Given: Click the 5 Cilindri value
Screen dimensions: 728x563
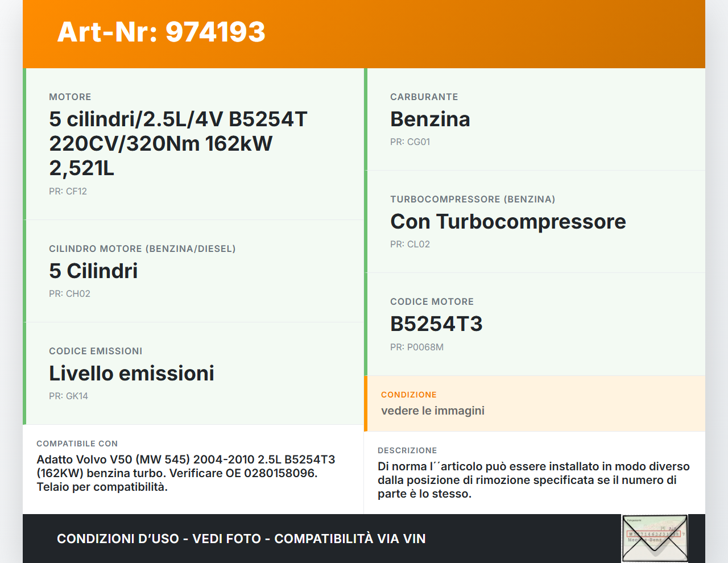Looking at the screenshot, I should 93,271.
